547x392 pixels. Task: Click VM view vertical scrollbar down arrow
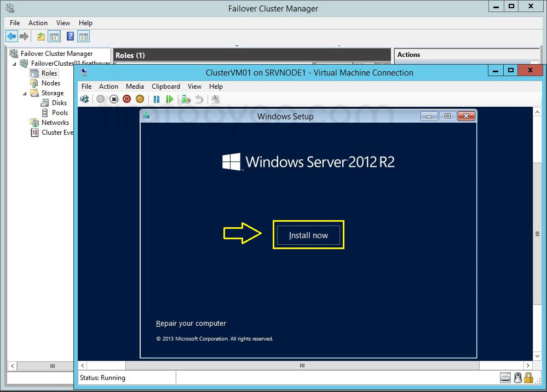(x=537, y=356)
